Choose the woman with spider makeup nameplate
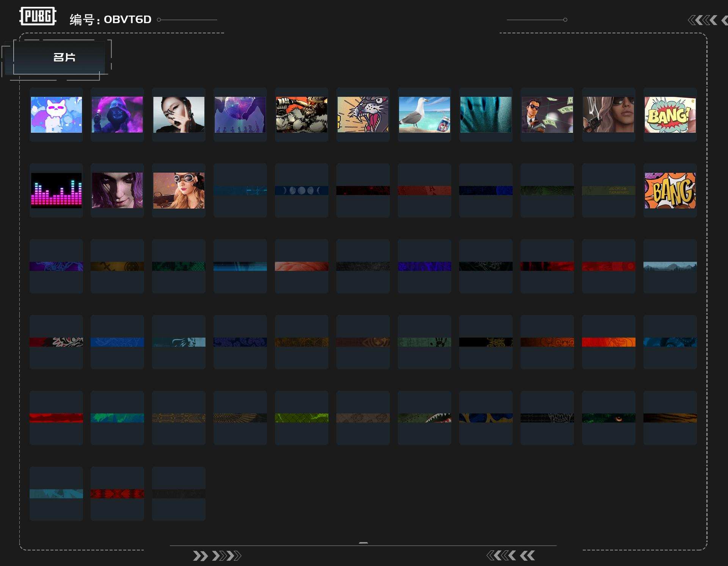 (x=179, y=114)
